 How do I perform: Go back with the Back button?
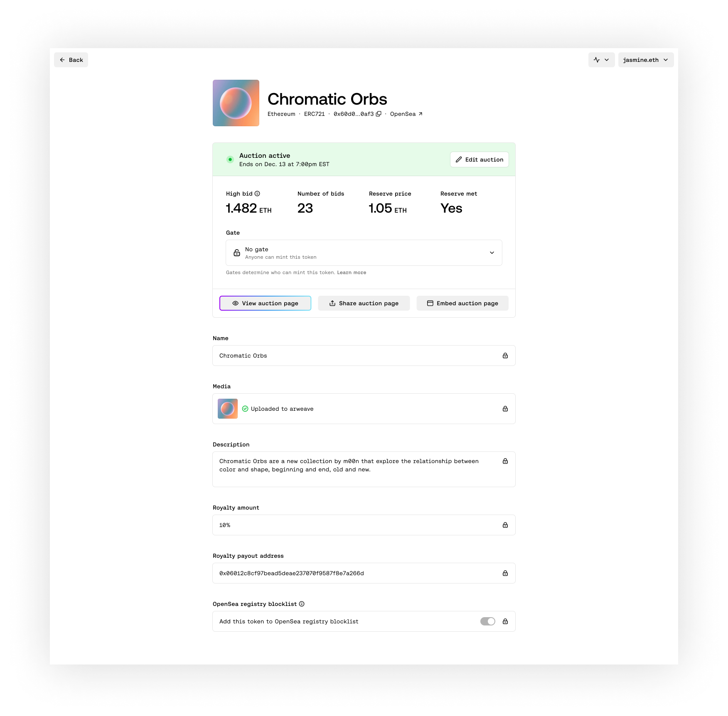(x=71, y=60)
